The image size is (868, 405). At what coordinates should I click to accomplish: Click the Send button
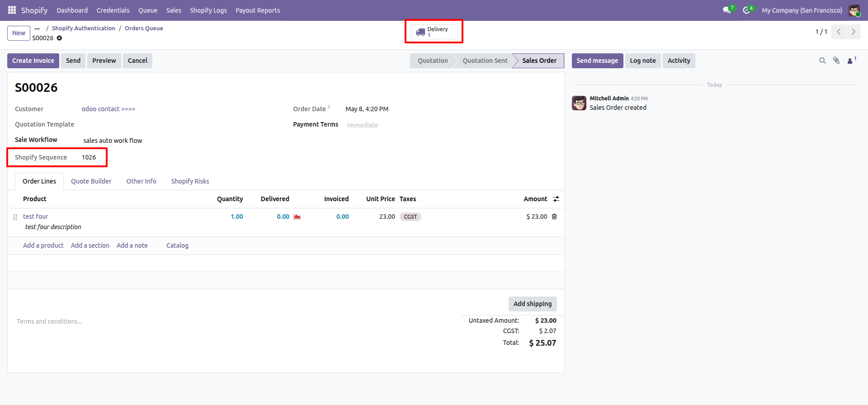73,61
